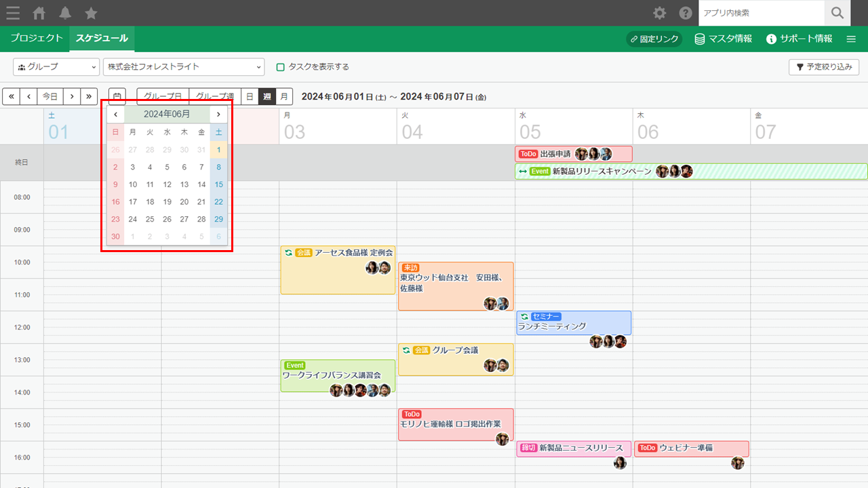The height and width of the screenshot is (488, 868).
Task: Open notifications bell icon
Action: pos(65,13)
